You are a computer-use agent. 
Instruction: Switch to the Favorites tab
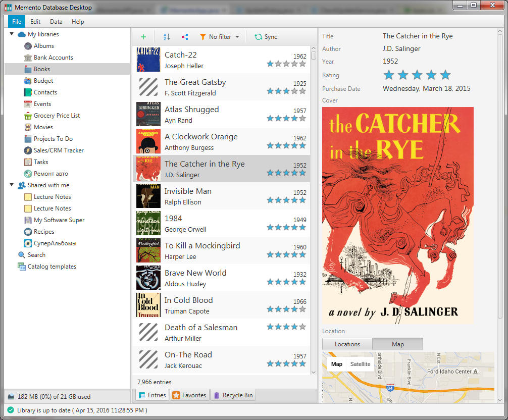(190, 395)
